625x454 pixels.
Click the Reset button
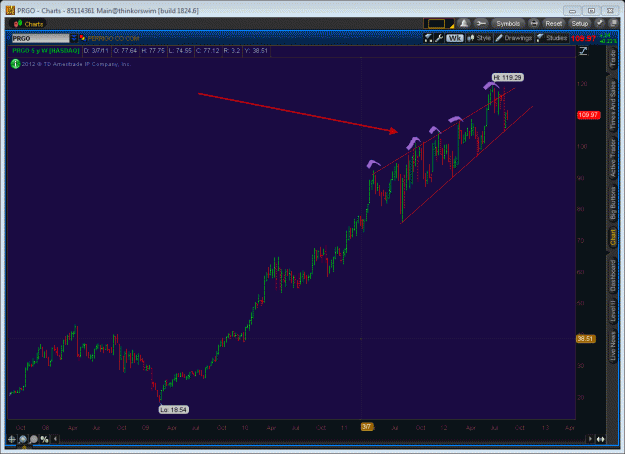(x=554, y=24)
